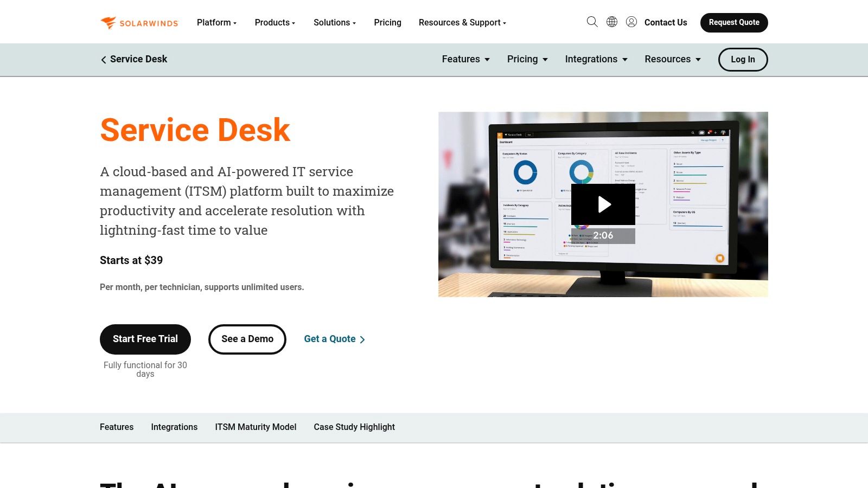Click the video duration label 2:06

[x=603, y=235]
